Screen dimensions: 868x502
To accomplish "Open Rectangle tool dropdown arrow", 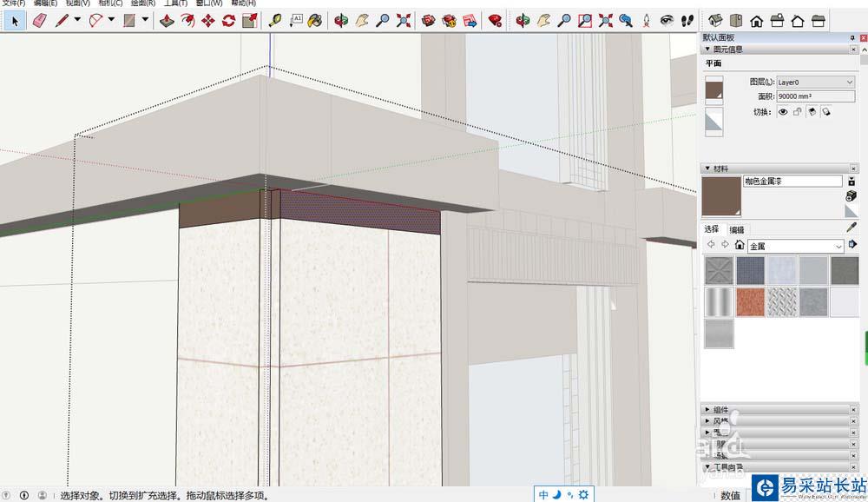I will (145, 19).
